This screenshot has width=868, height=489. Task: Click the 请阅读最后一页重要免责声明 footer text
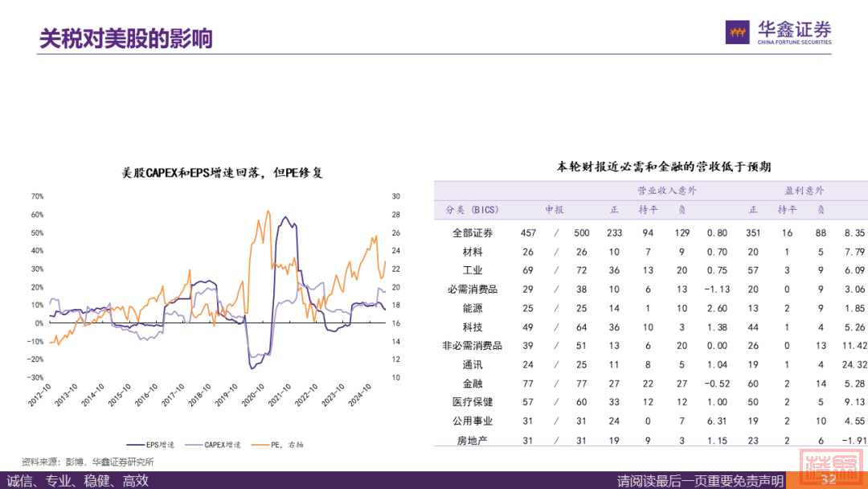click(699, 481)
